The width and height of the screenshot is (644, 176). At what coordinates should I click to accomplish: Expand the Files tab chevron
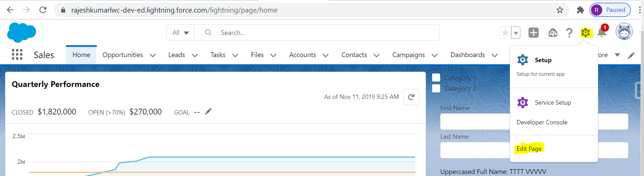point(273,55)
